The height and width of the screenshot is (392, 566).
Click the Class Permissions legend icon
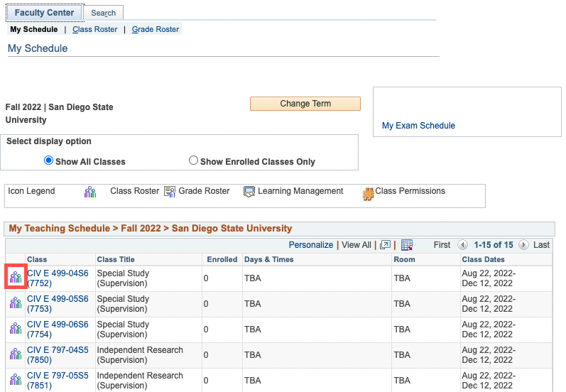pyautogui.click(x=368, y=194)
